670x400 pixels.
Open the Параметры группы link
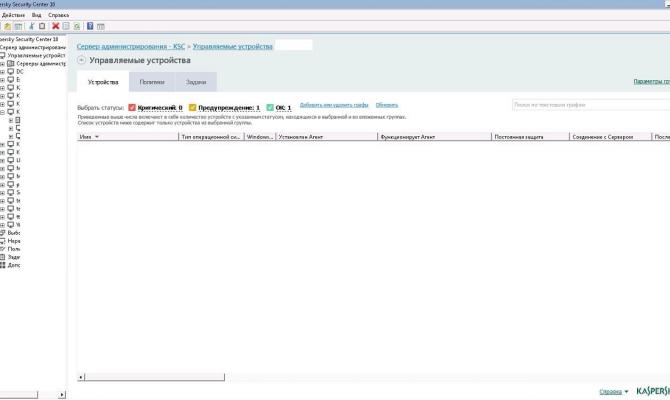point(652,81)
